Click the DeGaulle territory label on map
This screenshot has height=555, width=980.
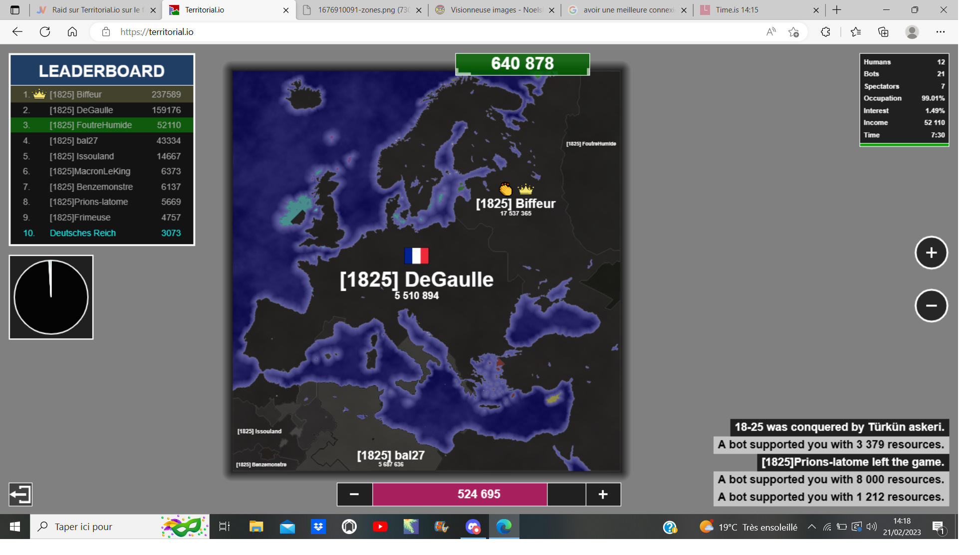(416, 280)
